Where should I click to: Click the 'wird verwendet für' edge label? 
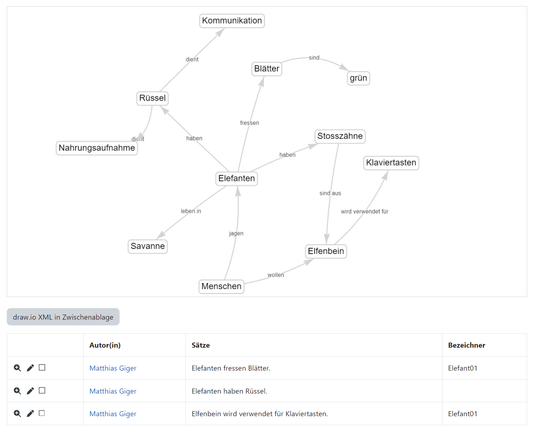(x=364, y=212)
